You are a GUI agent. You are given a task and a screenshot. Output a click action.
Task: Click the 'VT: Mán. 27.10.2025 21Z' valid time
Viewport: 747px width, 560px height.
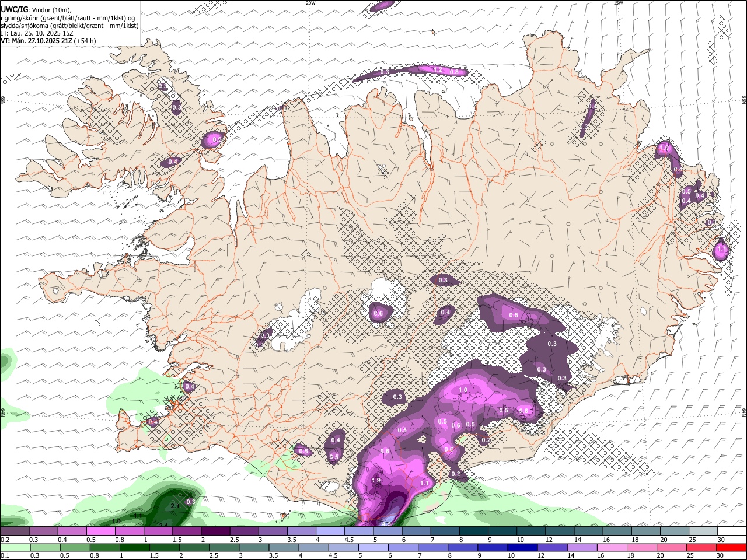coord(36,41)
